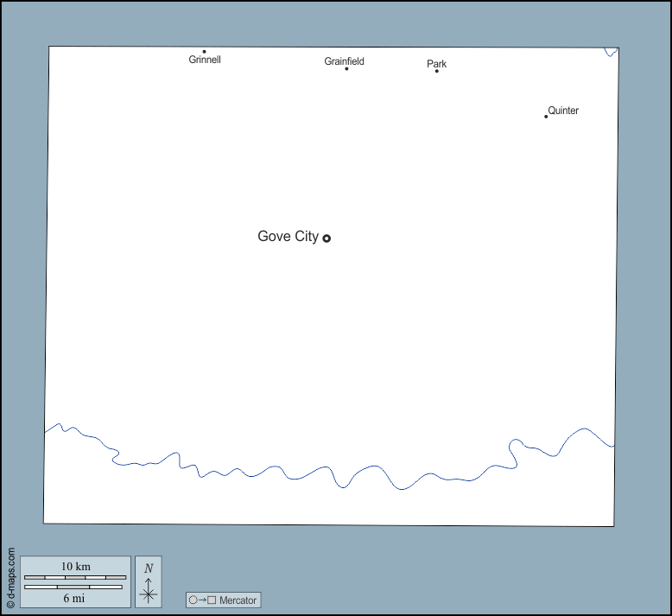This screenshot has height=616, width=672.
Task: Click the 10 km scale label
Action: pyautogui.click(x=76, y=566)
